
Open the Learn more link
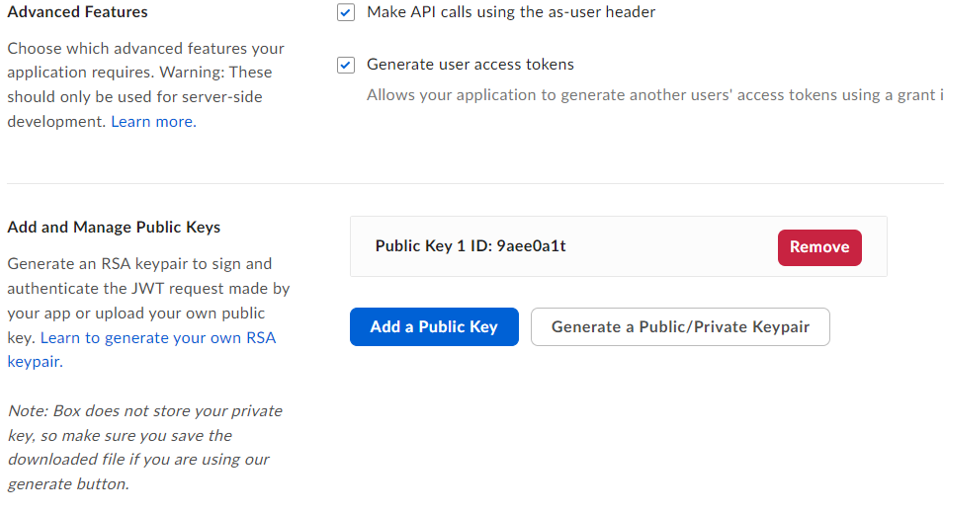pyautogui.click(x=153, y=122)
